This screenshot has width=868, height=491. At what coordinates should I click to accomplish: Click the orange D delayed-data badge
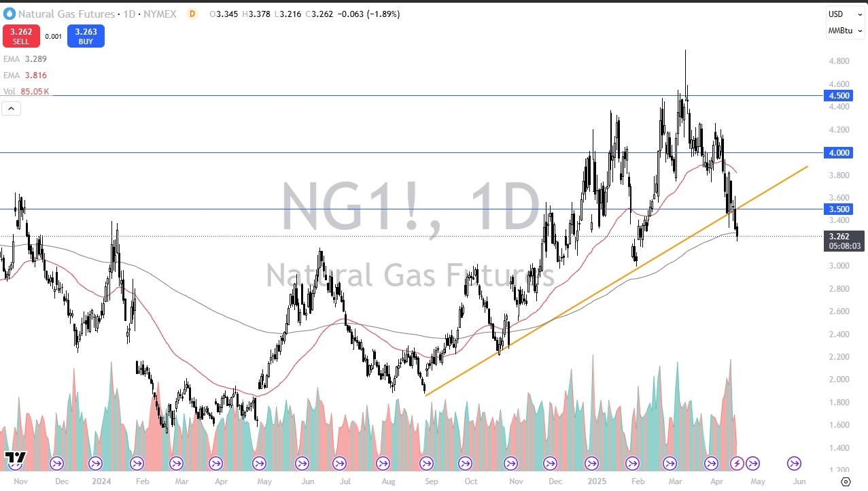coord(192,14)
